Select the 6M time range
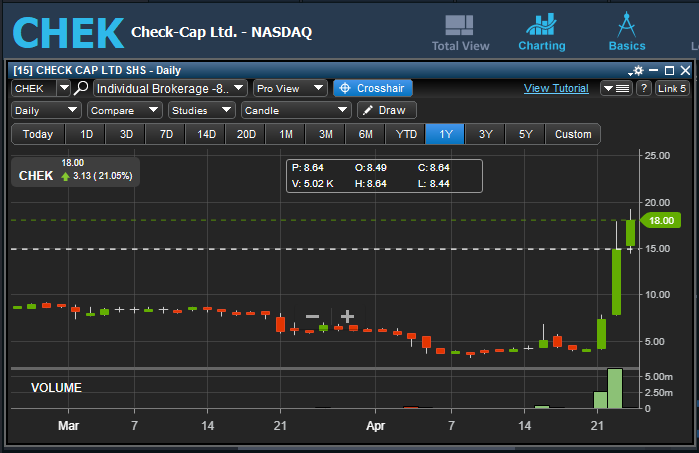 coord(366,134)
